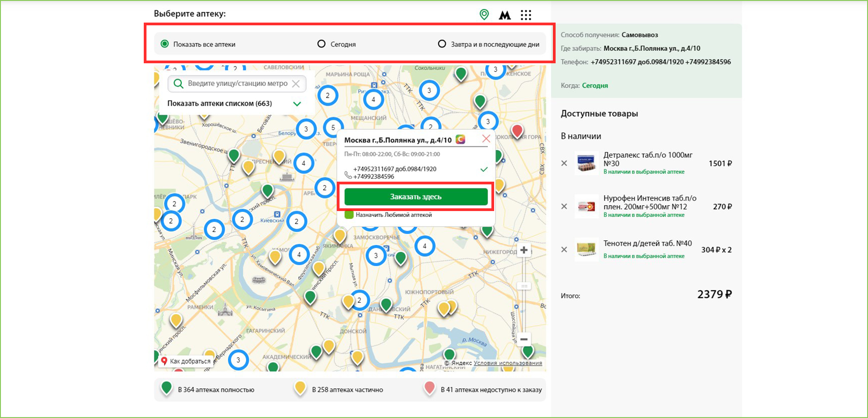Remove Тенотен from the order
The image size is (868, 418).
(564, 249)
